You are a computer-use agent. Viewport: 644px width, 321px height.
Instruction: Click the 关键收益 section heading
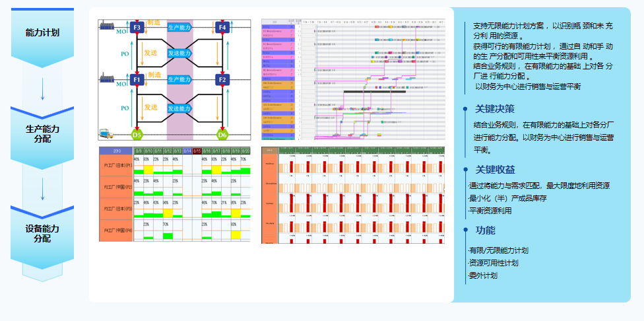click(x=495, y=170)
